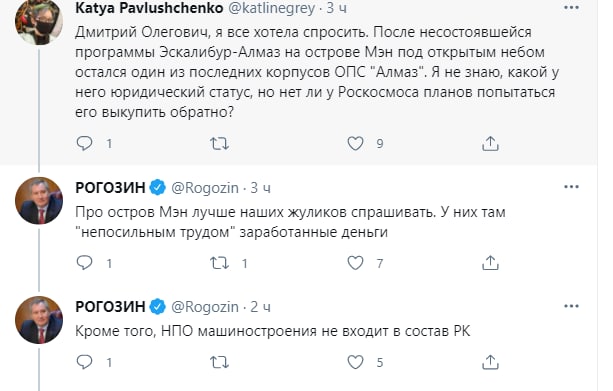Screen dimensions: 613x391
Task: Like Rogozin's tweet with 5 likes
Action: tap(355, 362)
